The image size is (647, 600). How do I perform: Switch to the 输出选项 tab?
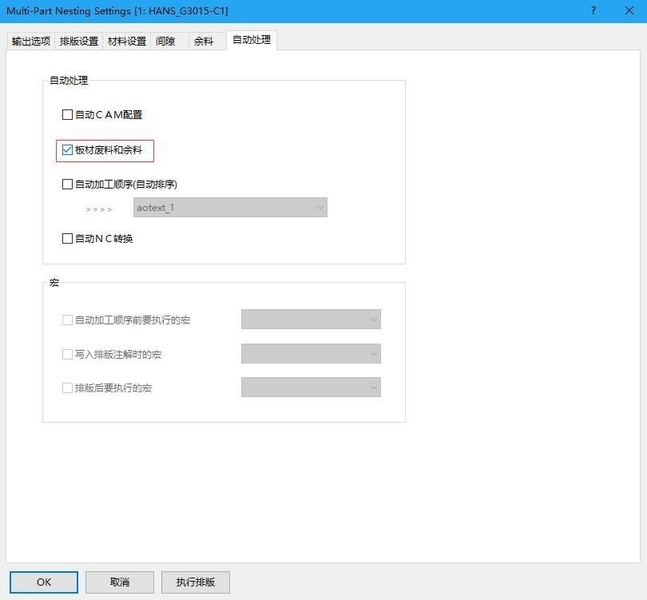click(x=31, y=41)
